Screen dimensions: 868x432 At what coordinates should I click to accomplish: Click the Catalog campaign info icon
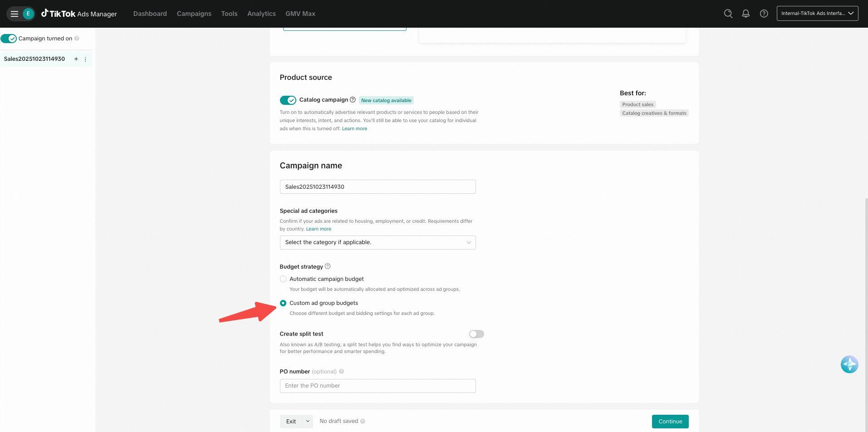click(353, 100)
